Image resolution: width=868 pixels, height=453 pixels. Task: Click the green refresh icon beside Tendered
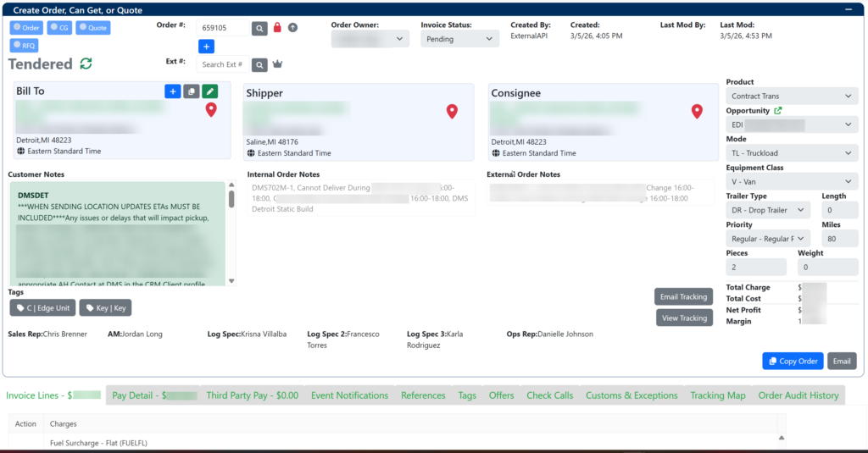(86, 64)
